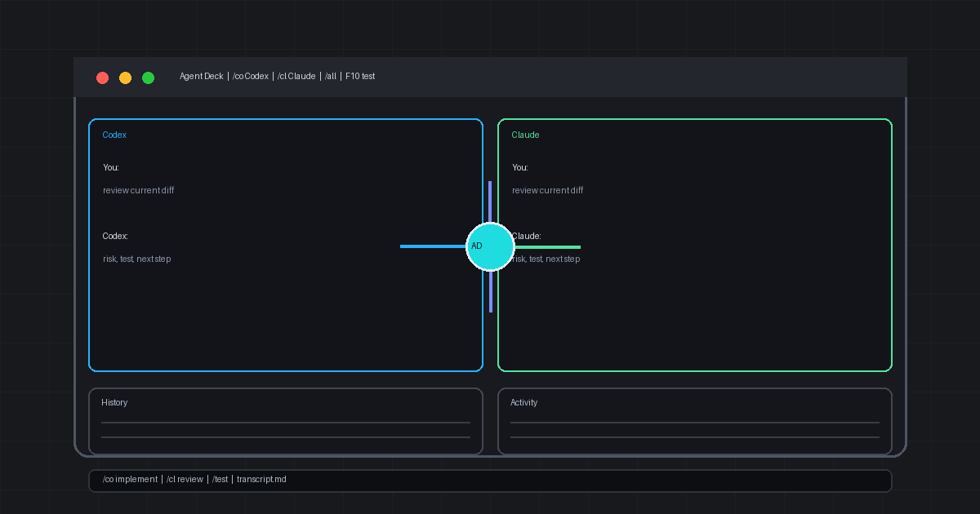Select the Agent Deck title text

point(202,77)
